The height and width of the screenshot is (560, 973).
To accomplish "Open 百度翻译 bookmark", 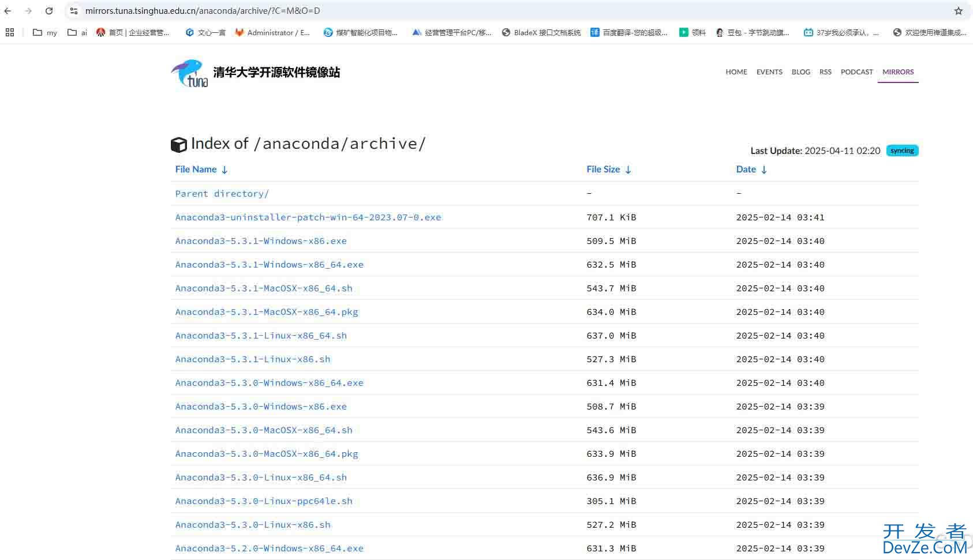I will coord(629,32).
